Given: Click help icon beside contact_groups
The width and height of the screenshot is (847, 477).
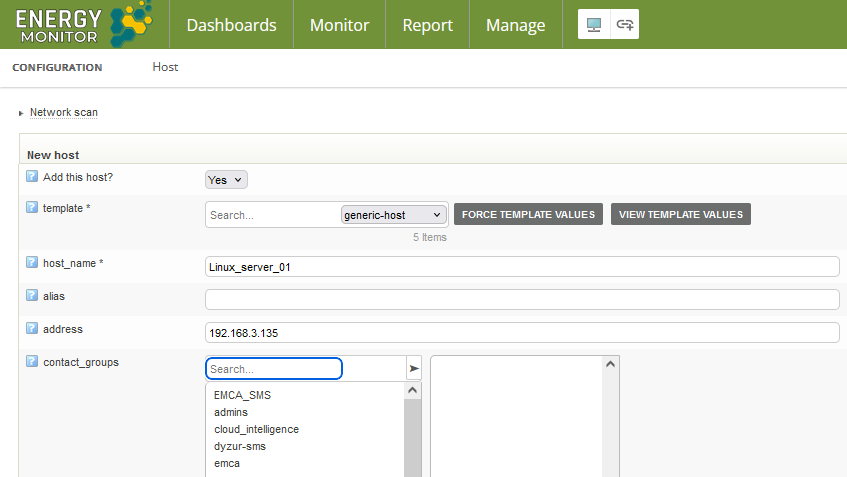Looking at the screenshot, I should coord(32,362).
